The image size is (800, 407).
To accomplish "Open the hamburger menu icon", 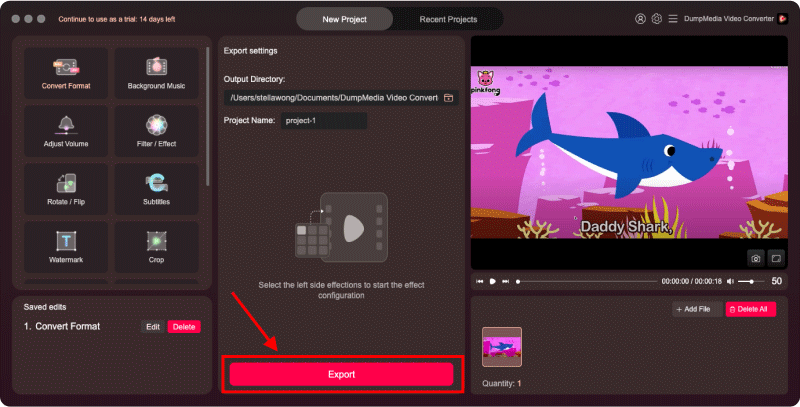I will pos(673,19).
